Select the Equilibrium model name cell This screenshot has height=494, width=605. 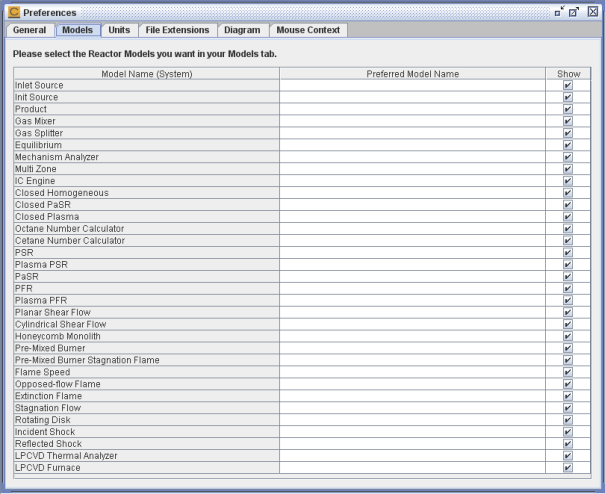147,145
